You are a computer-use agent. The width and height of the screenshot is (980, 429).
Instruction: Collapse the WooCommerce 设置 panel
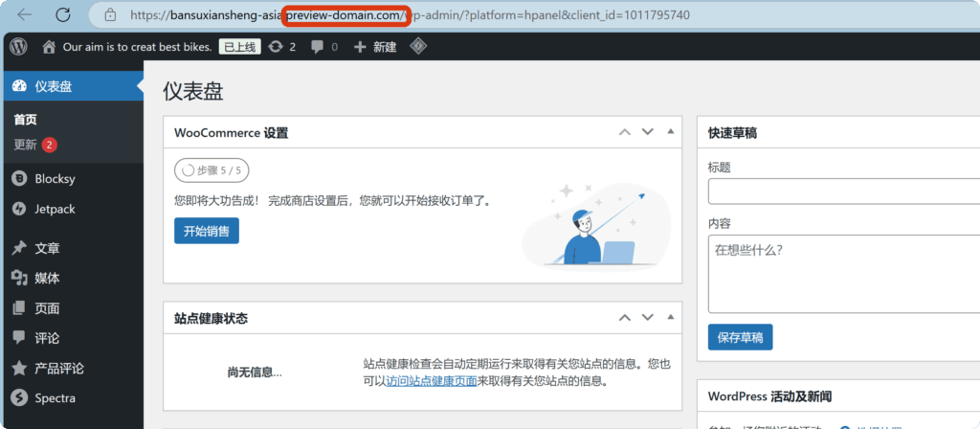[670, 132]
